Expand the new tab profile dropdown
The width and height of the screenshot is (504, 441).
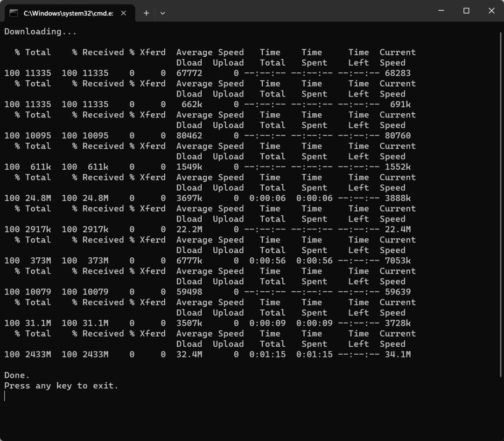click(x=162, y=13)
